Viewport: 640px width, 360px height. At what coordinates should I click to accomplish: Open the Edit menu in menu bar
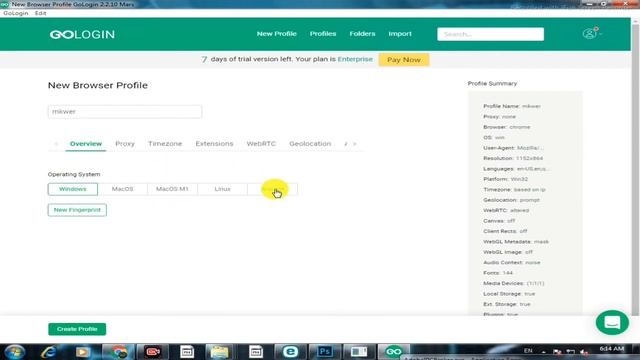tap(40, 13)
